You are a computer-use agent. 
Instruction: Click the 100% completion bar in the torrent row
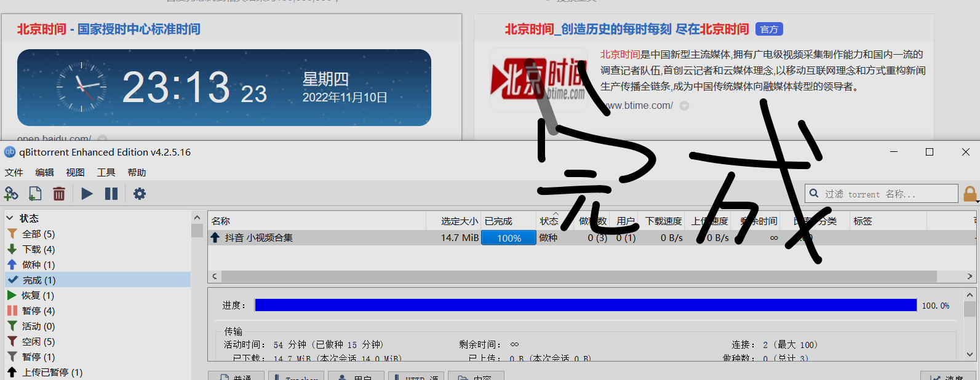pos(509,238)
